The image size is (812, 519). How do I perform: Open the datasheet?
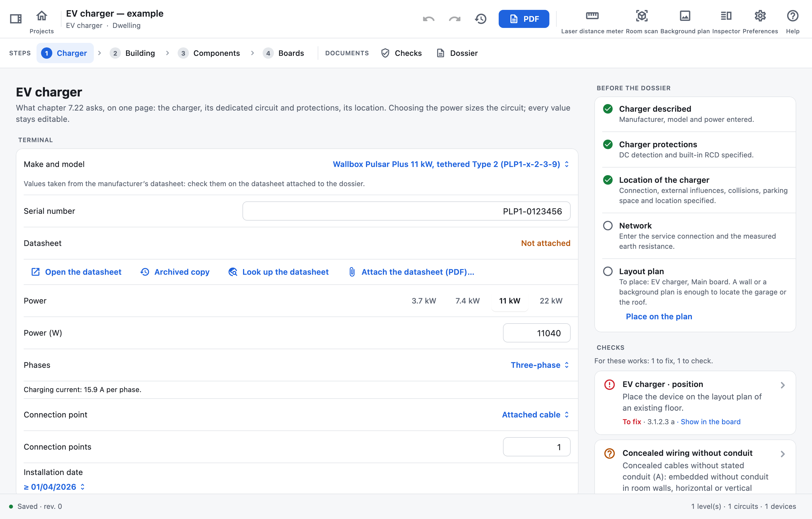click(x=76, y=272)
